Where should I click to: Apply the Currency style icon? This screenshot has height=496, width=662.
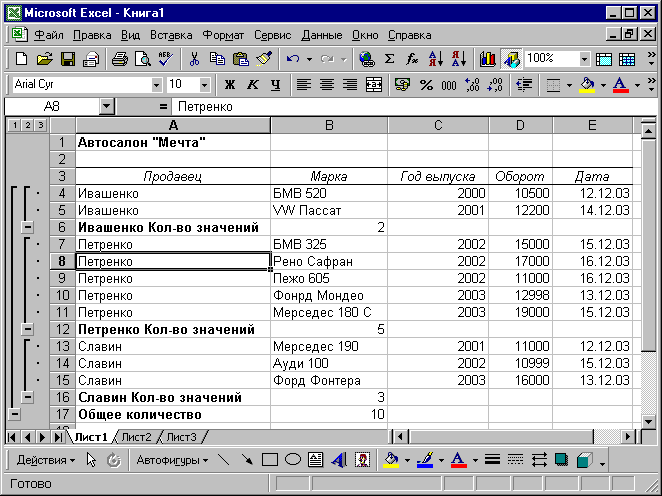pyautogui.click(x=402, y=85)
